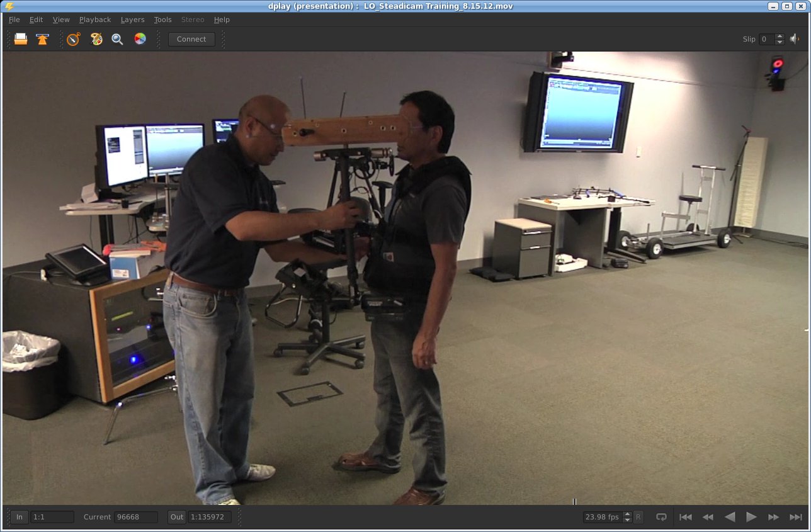
Task: Activate the magnifying glass zoom tool
Action: point(117,39)
